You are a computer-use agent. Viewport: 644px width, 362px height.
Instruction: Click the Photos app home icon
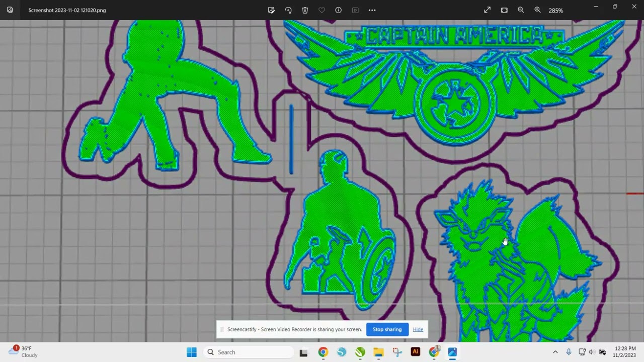(10, 10)
